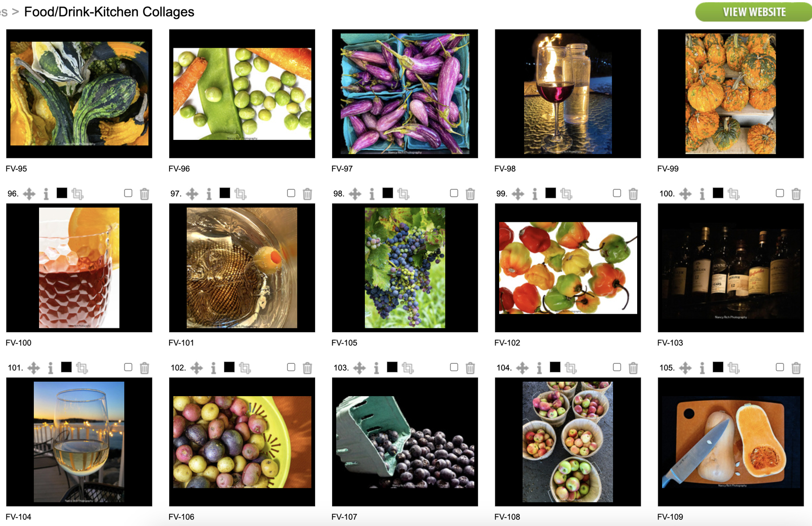This screenshot has width=812, height=526.
Task: Click the move icon for image 104
Action: pyautogui.click(x=522, y=368)
